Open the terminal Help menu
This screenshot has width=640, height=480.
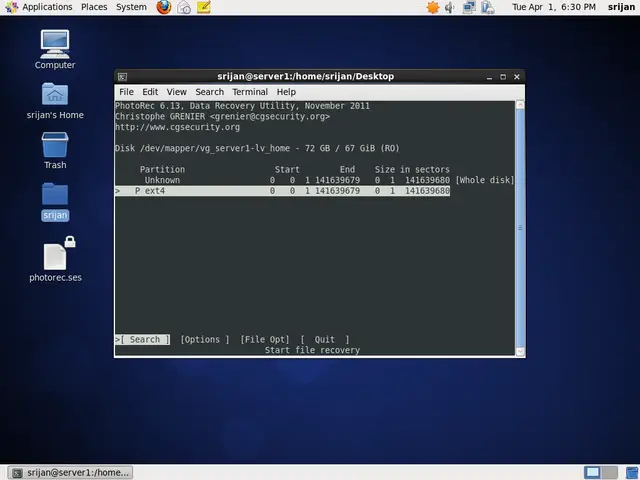286,92
